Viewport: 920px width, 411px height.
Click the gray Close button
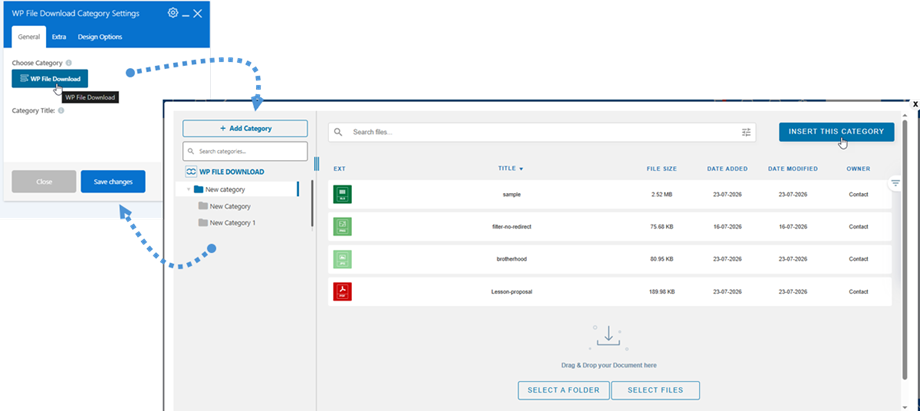click(44, 181)
